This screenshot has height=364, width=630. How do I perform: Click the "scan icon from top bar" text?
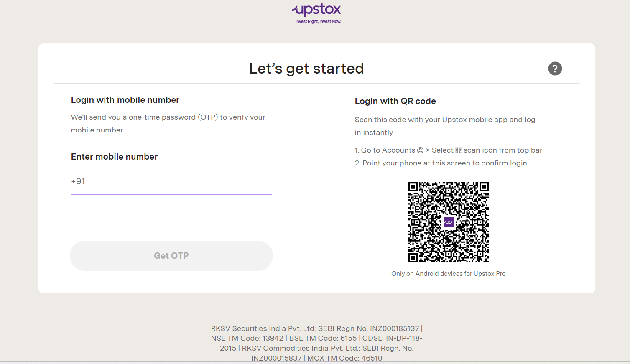coord(502,150)
